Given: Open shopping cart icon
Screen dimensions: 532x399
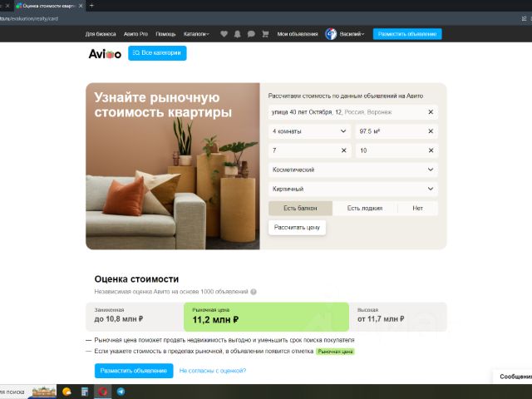Looking at the screenshot, I should pos(265,34).
